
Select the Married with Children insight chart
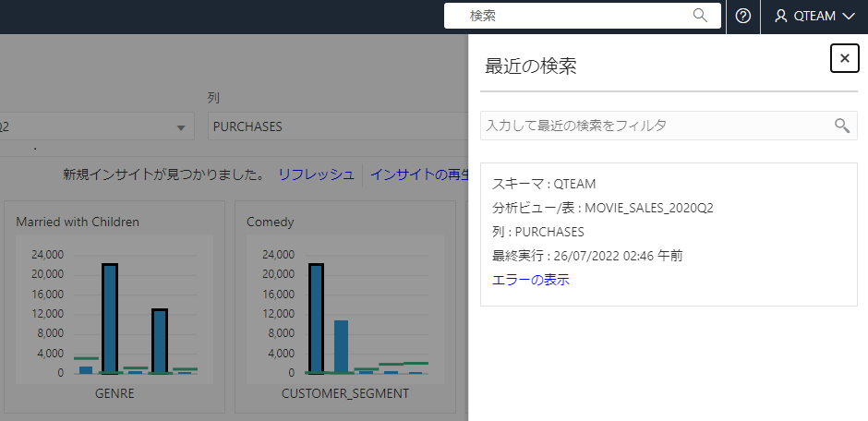pyautogui.click(x=114, y=307)
